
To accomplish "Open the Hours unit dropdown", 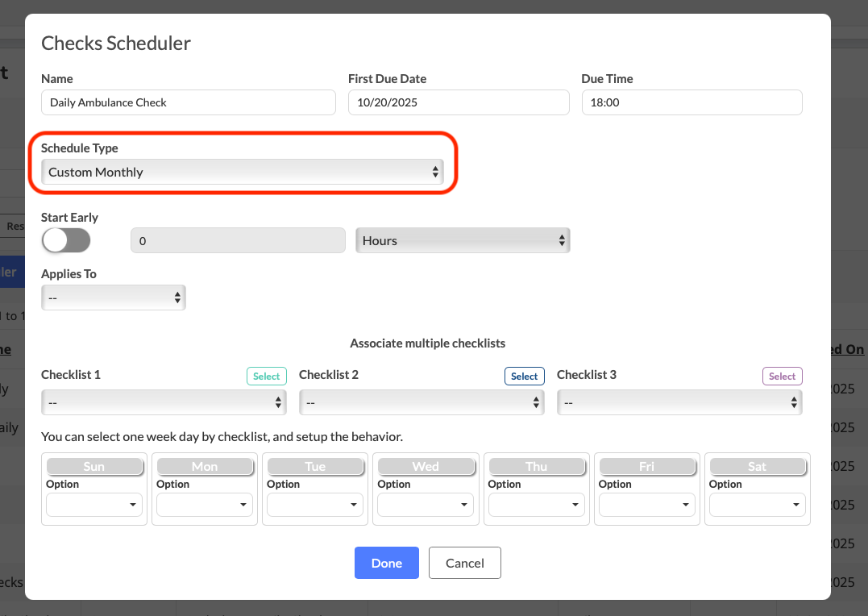I will [463, 240].
